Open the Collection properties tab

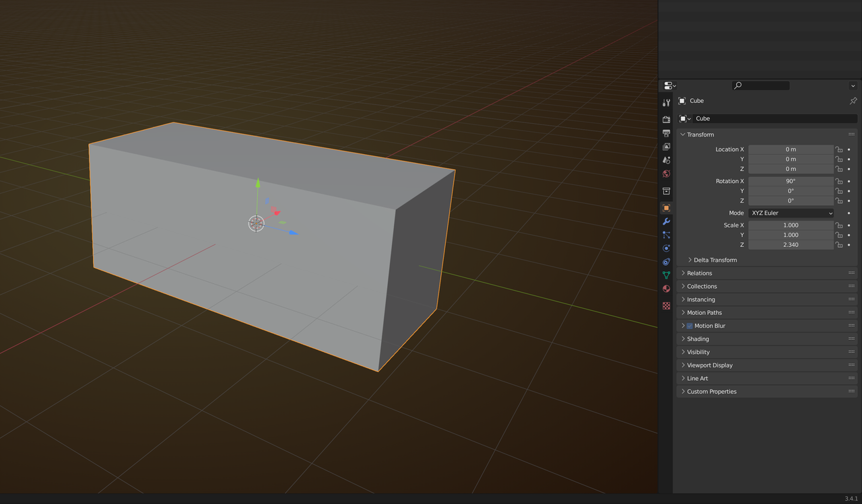pos(666,191)
